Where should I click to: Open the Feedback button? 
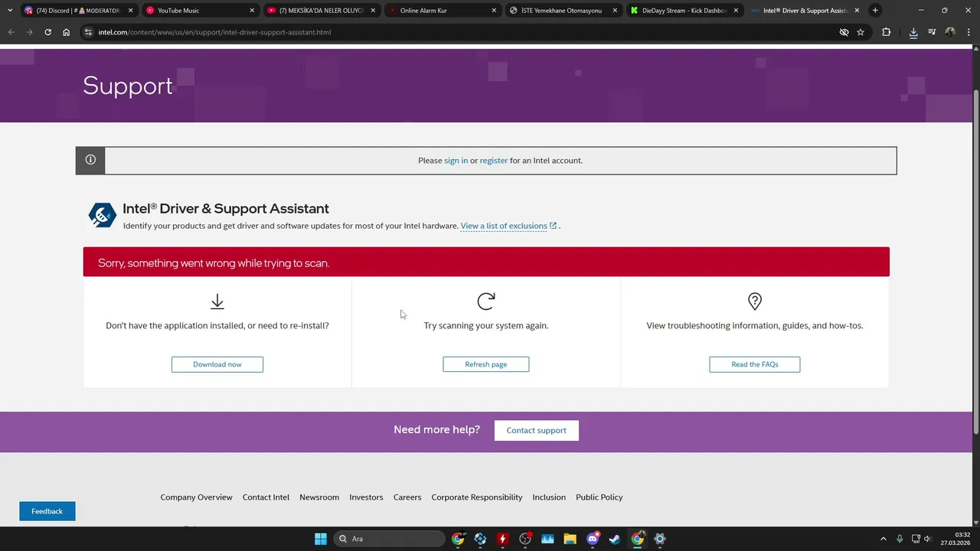47,511
